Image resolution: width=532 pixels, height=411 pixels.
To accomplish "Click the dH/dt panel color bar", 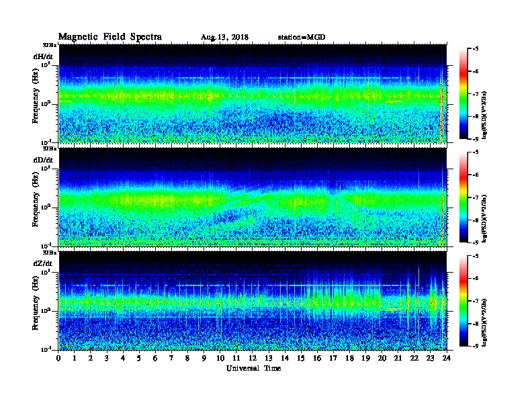I will (x=463, y=93).
